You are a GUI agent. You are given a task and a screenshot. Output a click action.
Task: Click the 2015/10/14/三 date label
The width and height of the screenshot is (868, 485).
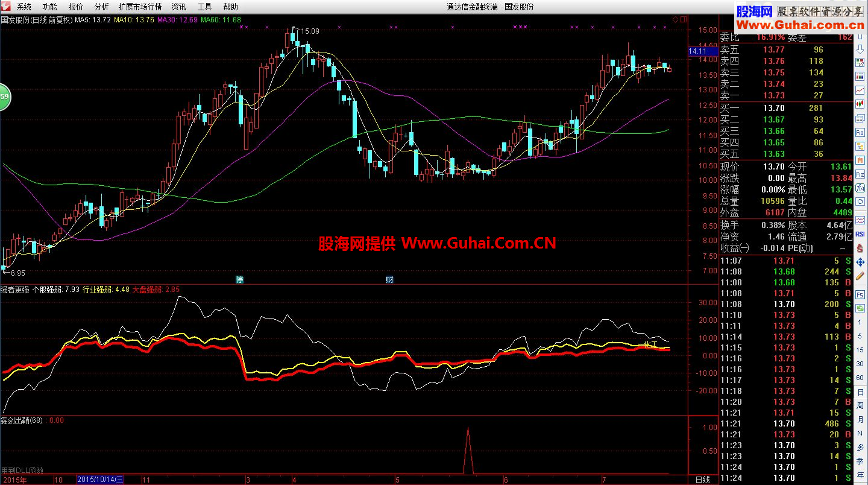101,480
